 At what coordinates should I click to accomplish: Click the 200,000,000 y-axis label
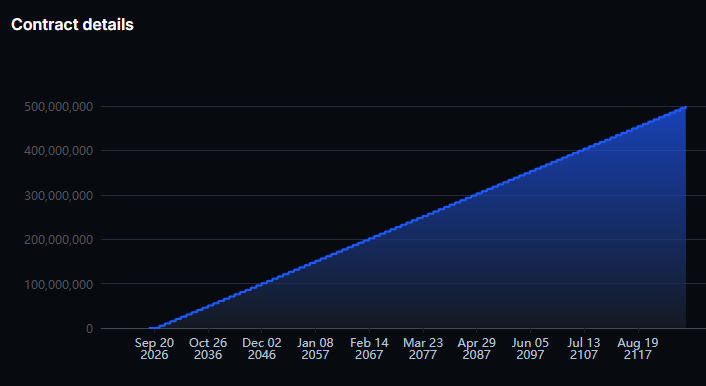tap(59, 240)
